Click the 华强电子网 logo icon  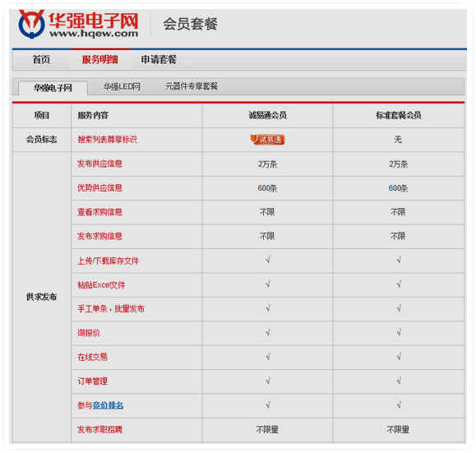pyautogui.click(x=31, y=24)
